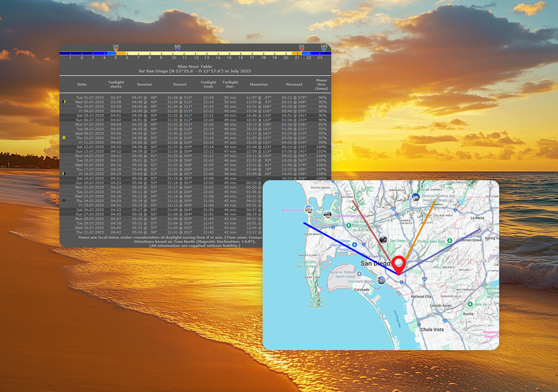Click the Magnetic Declination footer note
Viewport: 558px width, 392px height.
(x=195, y=241)
